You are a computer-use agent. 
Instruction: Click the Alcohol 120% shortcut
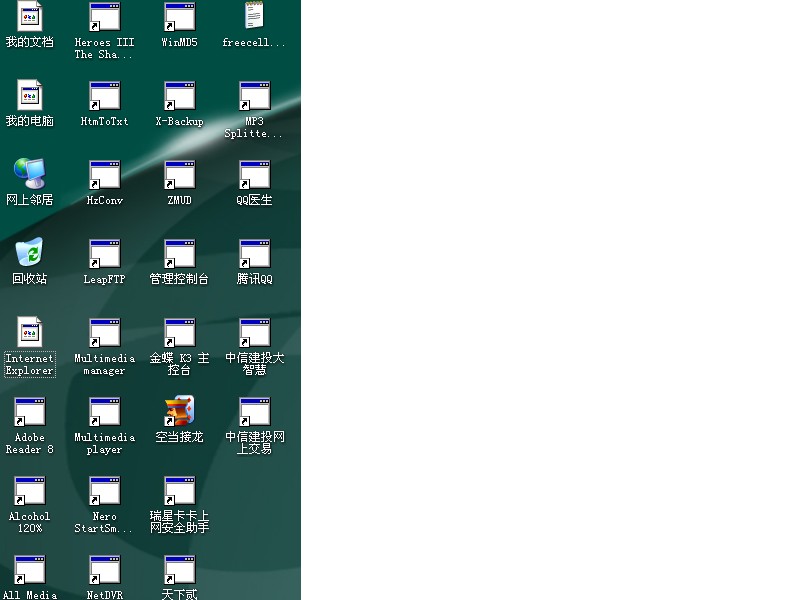tap(29, 491)
